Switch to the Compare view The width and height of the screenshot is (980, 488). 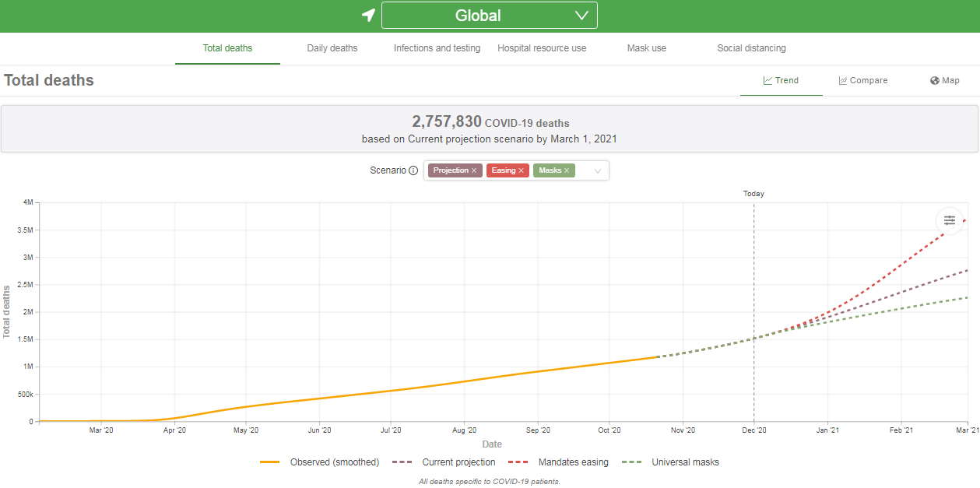(x=862, y=80)
